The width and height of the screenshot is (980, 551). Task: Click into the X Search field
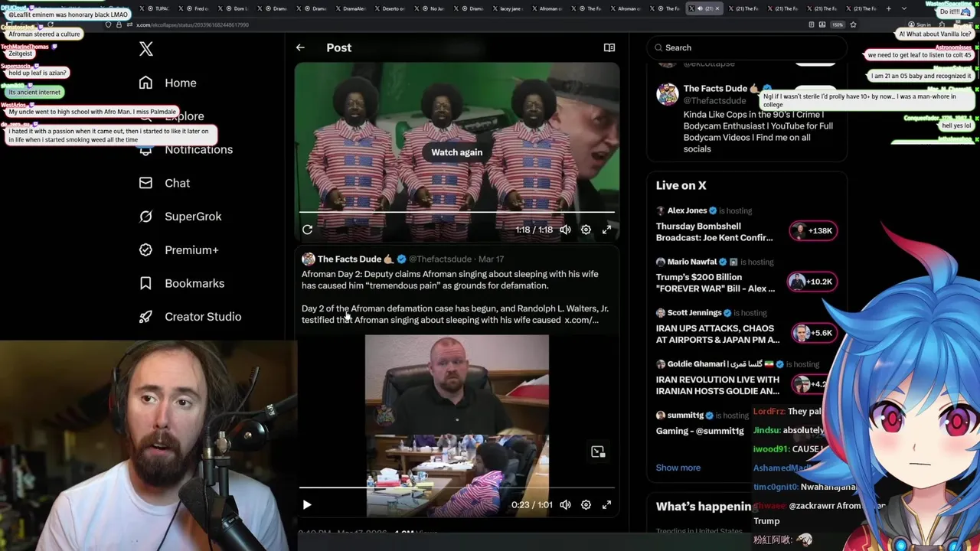click(x=746, y=47)
